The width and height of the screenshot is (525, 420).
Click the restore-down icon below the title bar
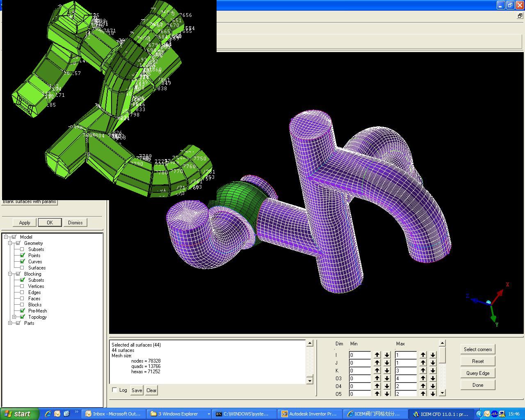tap(520, 16)
